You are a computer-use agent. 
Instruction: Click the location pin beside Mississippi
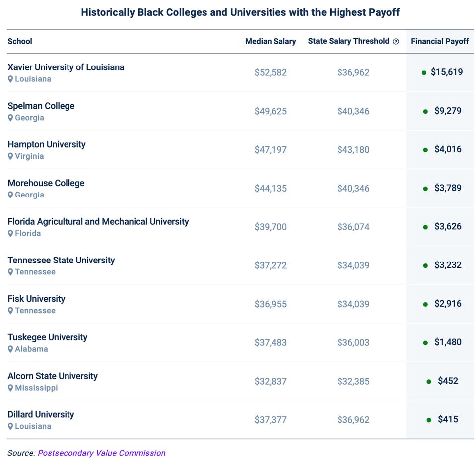10,388
